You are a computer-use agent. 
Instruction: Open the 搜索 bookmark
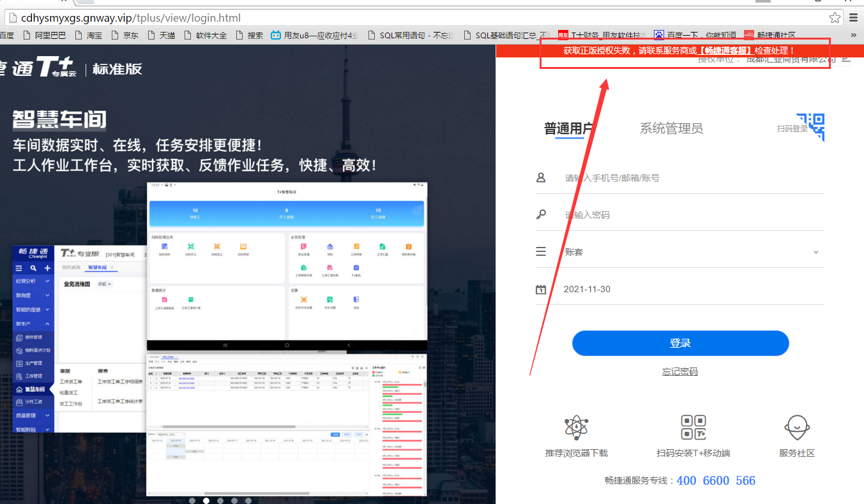click(249, 35)
